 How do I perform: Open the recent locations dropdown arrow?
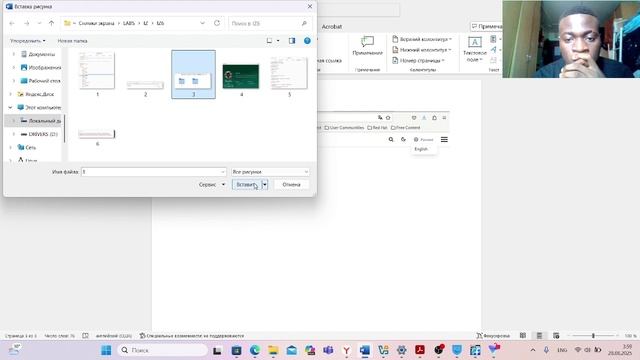click(39, 23)
